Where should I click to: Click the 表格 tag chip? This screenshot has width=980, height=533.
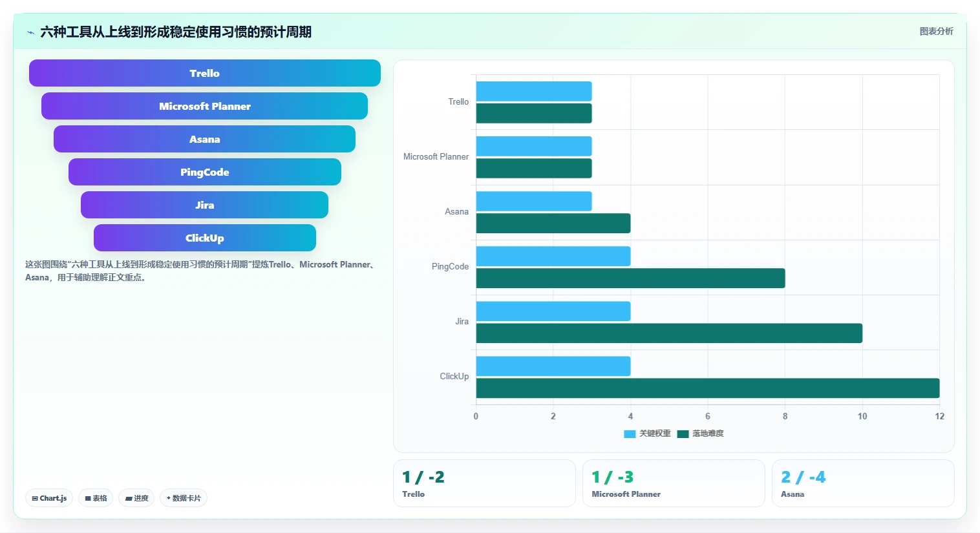(x=96, y=498)
